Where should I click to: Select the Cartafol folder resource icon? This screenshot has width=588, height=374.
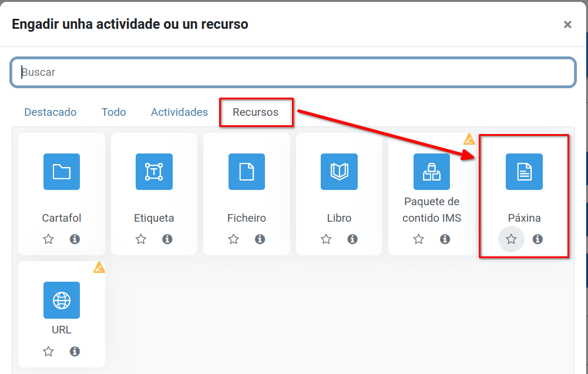(62, 172)
